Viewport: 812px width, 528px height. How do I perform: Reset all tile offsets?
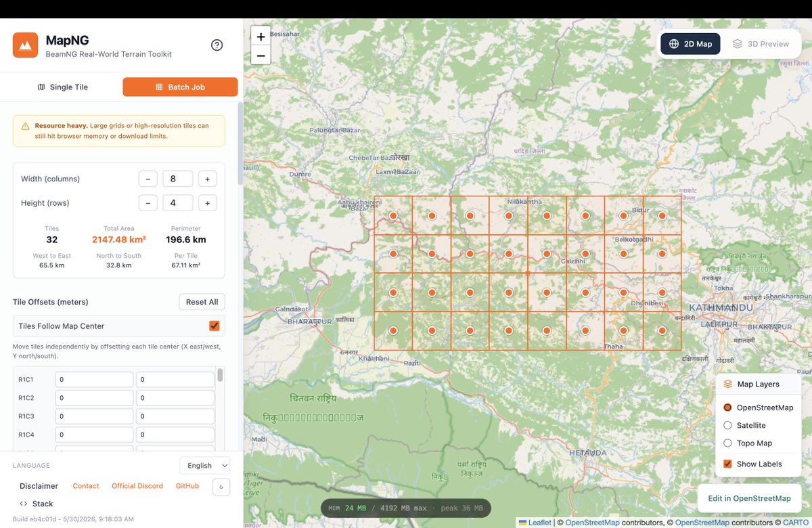[x=202, y=302]
